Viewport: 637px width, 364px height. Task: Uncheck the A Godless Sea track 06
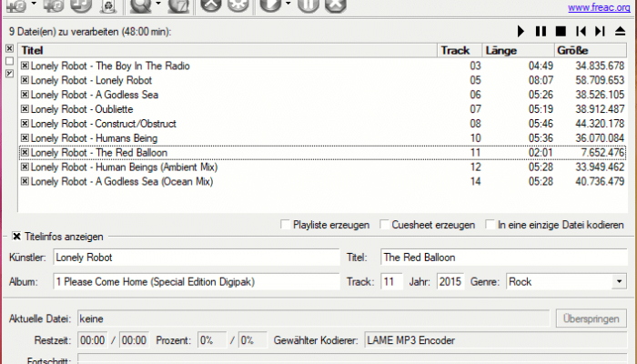25,95
